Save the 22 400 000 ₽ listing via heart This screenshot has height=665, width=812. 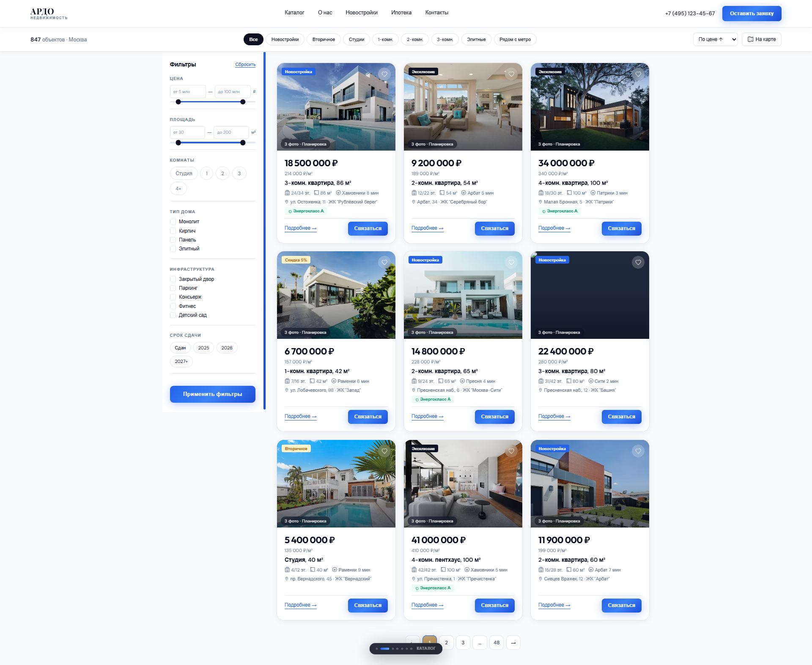click(x=638, y=262)
